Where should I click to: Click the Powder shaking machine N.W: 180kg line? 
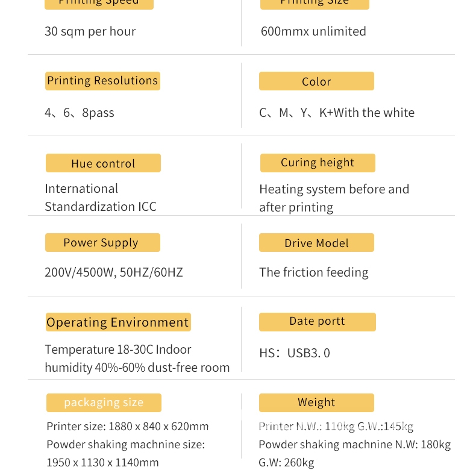click(354, 445)
